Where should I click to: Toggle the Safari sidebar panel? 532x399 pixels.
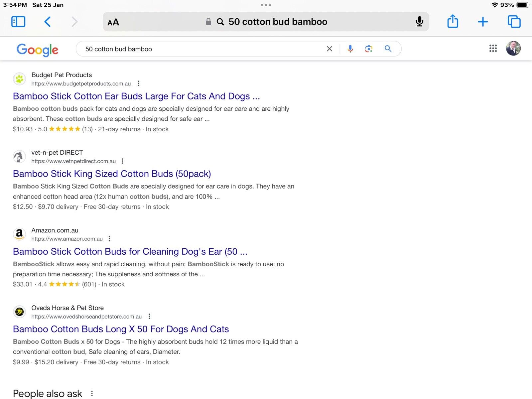pos(18,22)
